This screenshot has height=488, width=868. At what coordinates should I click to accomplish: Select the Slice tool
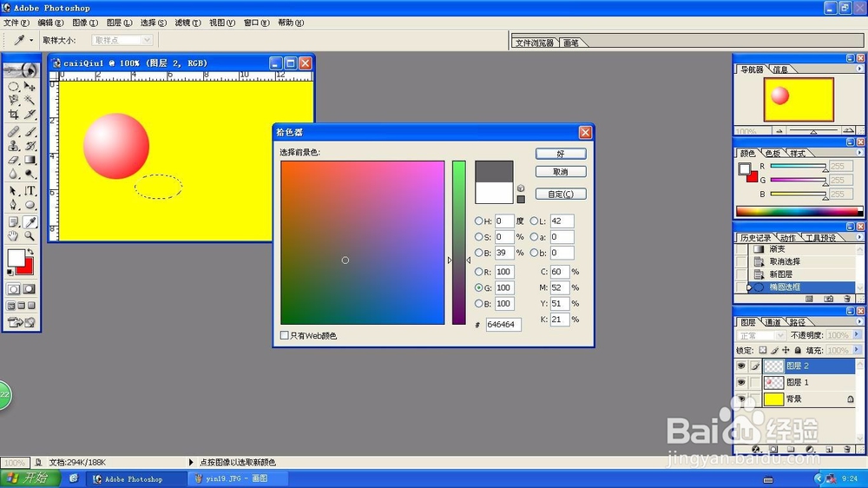coord(30,114)
